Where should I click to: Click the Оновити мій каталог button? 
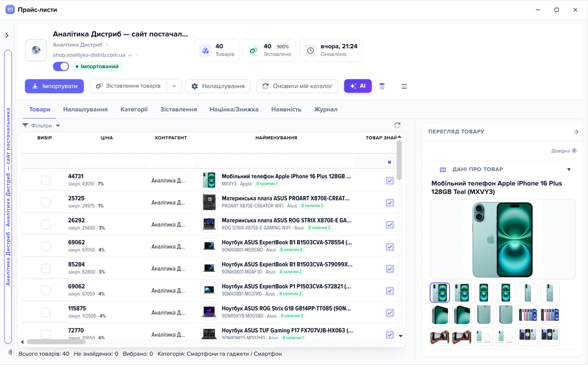[x=297, y=86]
